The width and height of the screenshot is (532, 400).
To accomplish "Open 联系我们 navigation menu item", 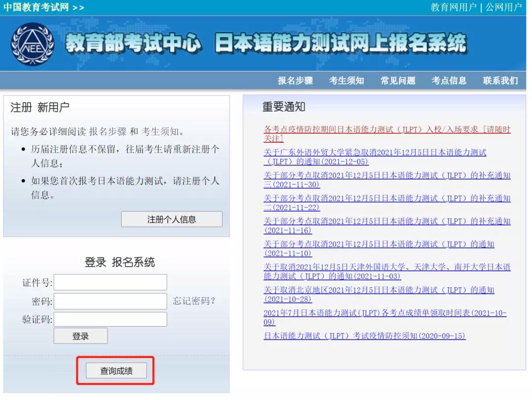I will tap(500, 81).
